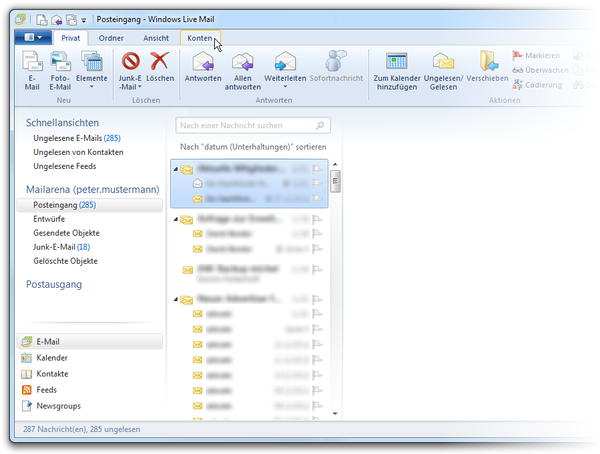600x454 pixels.
Task: Collapse the second conversation thread
Action: coord(176,219)
